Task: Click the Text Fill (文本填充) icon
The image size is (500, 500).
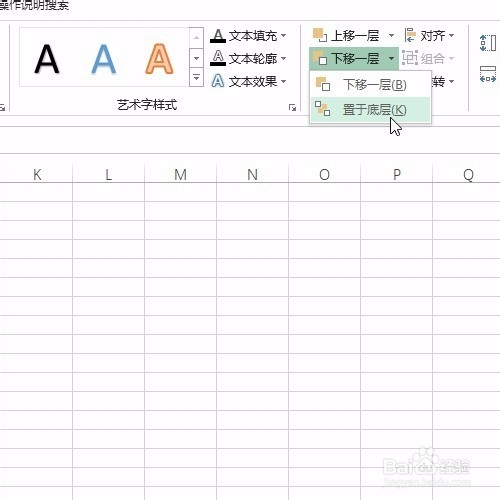Action: coord(218,36)
